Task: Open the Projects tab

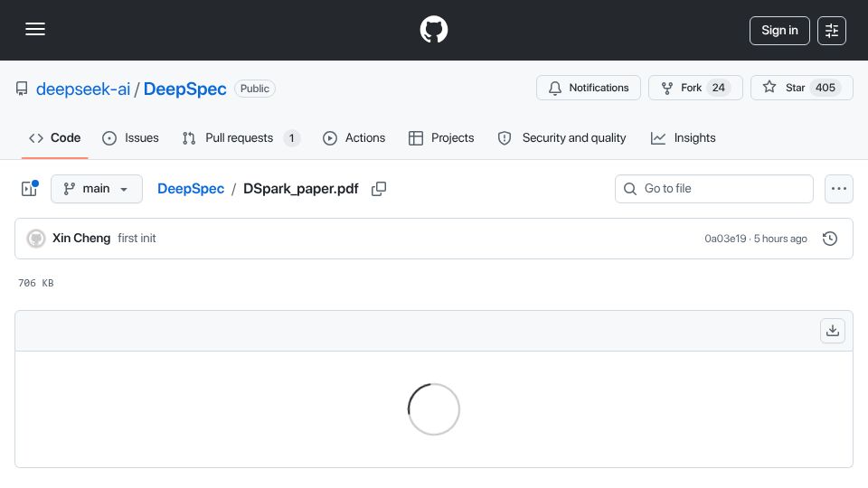Action: [x=441, y=137]
